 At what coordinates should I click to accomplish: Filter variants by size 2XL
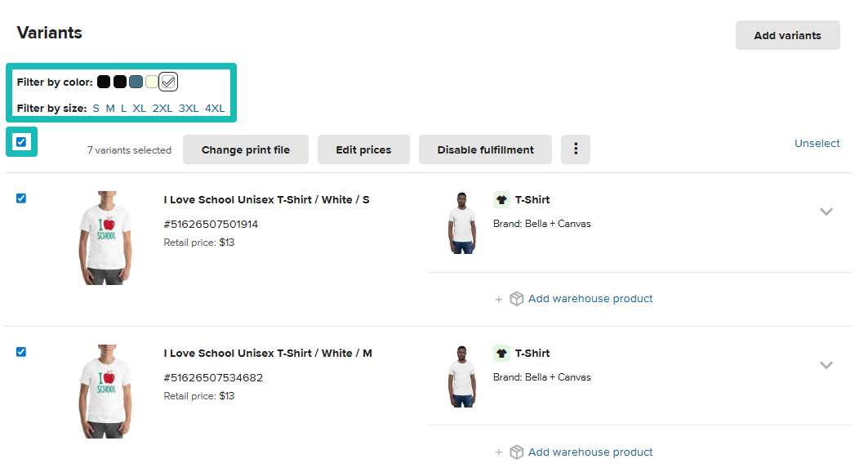click(x=162, y=107)
